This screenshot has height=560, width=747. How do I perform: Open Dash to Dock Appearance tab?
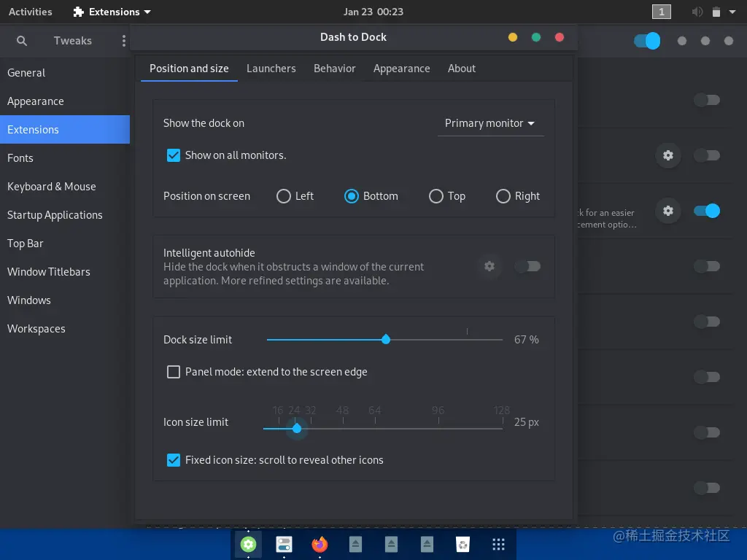coord(402,69)
